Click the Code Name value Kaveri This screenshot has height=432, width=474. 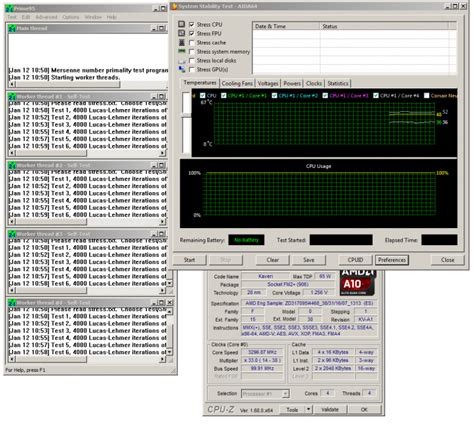click(x=265, y=276)
